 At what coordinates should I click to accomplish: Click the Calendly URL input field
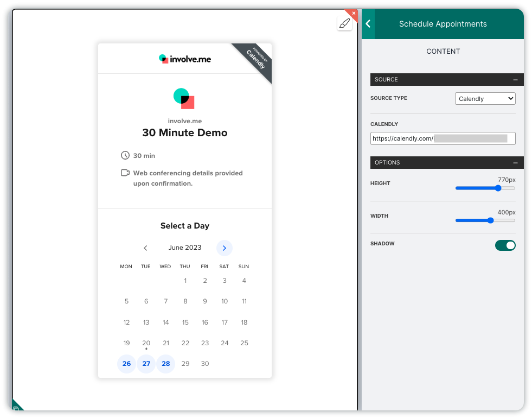(x=443, y=138)
